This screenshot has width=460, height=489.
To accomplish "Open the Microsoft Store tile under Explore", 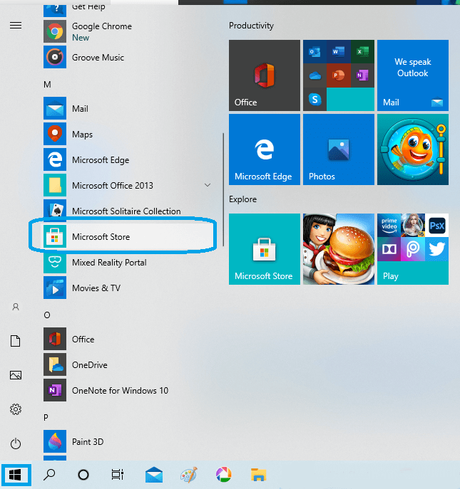I will 264,249.
